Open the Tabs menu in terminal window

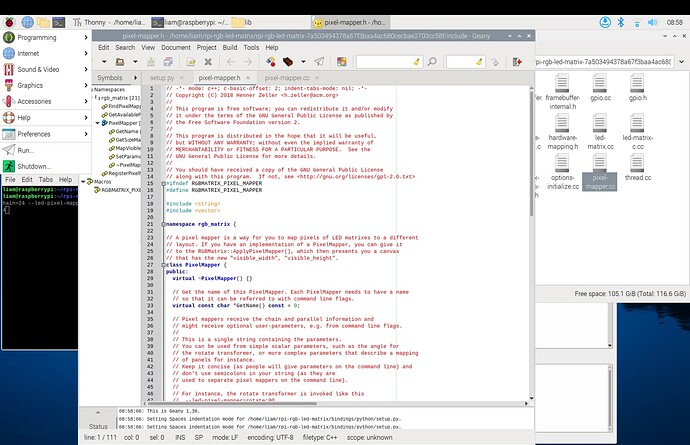click(46, 180)
